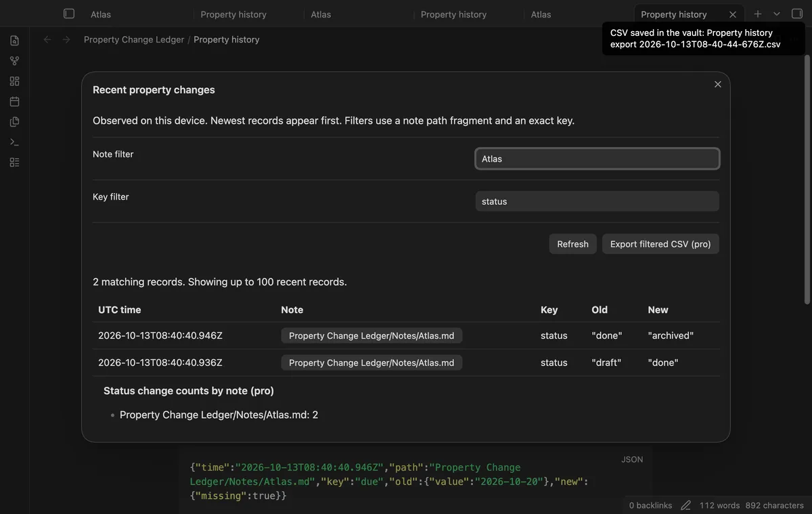This screenshot has height=514, width=812.
Task: Navigate forward with the right arrow
Action: click(66, 39)
